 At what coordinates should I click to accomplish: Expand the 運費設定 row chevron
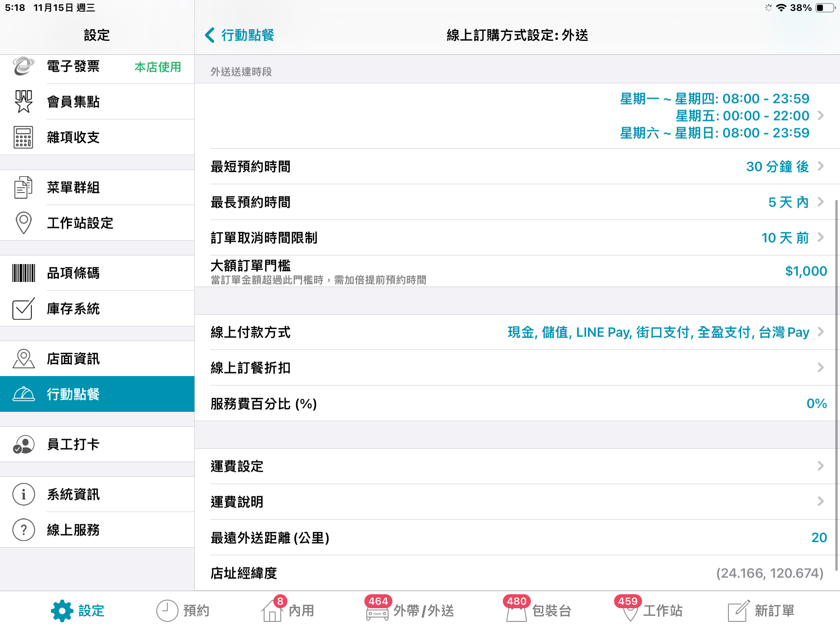[x=821, y=466]
